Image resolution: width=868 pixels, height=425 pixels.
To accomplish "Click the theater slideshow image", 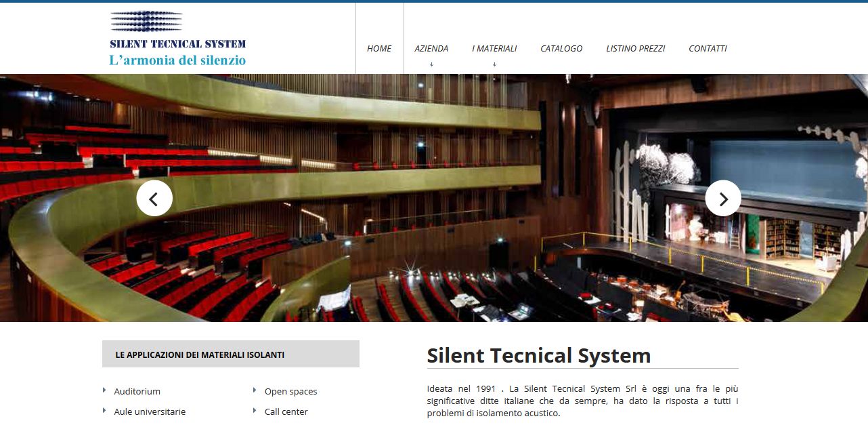I will pyautogui.click(x=434, y=198).
